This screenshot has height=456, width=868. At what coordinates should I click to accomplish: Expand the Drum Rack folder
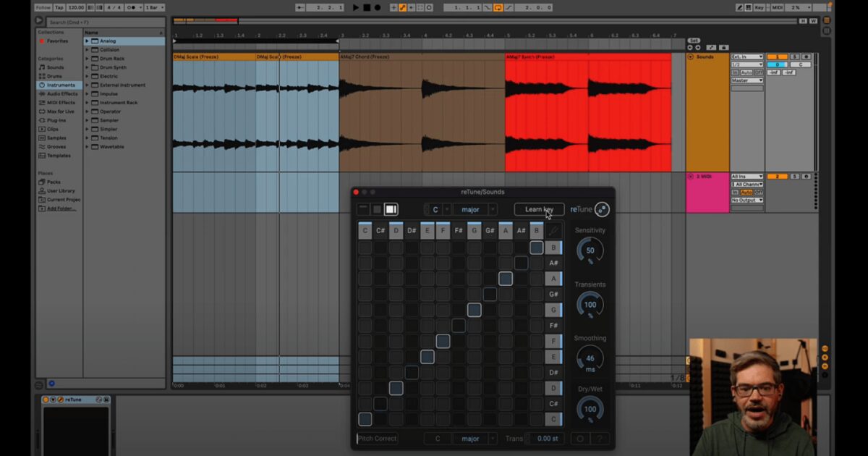pyautogui.click(x=88, y=59)
